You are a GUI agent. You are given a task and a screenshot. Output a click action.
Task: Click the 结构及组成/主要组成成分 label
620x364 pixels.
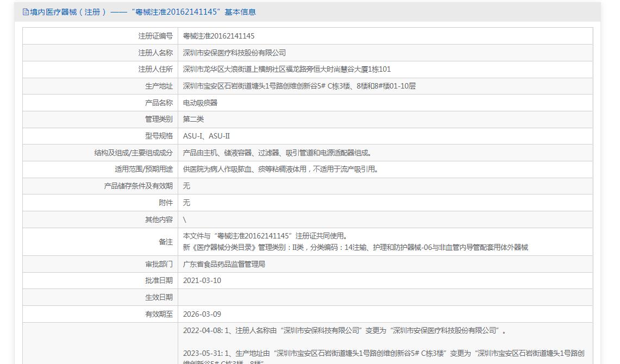tap(134, 153)
